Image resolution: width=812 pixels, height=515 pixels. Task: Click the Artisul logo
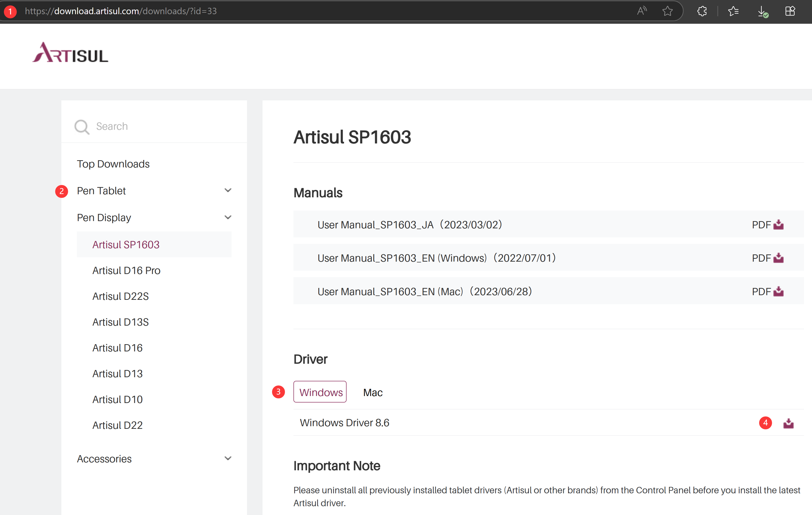tap(70, 53)
